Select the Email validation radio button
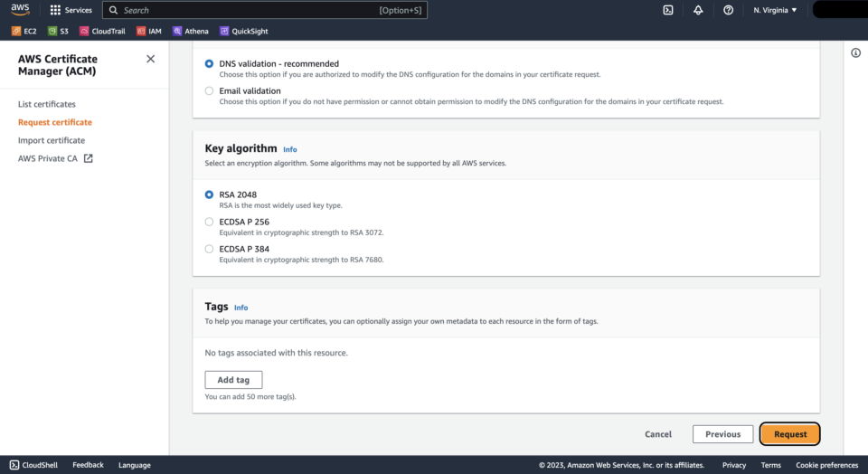Viewport: 868px width, 474px height. pos(210,91)
